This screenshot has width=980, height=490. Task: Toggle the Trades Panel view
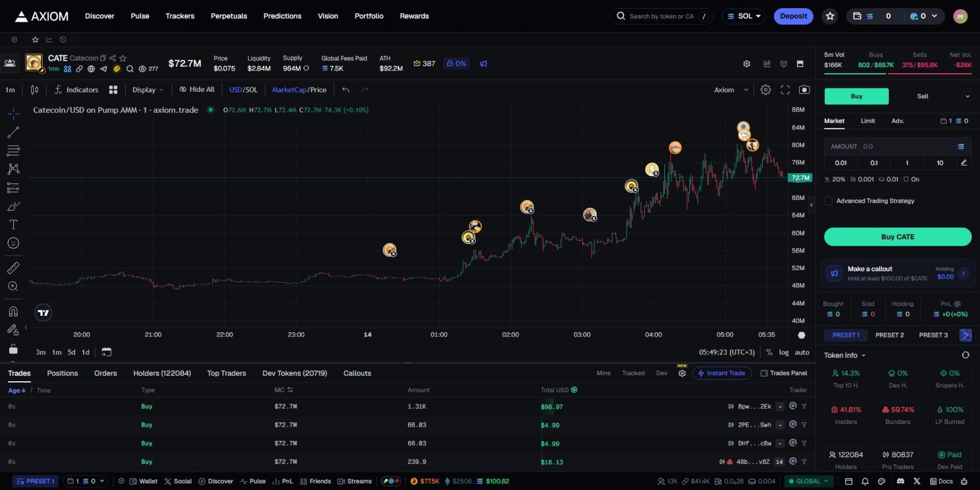pos(783,373)
